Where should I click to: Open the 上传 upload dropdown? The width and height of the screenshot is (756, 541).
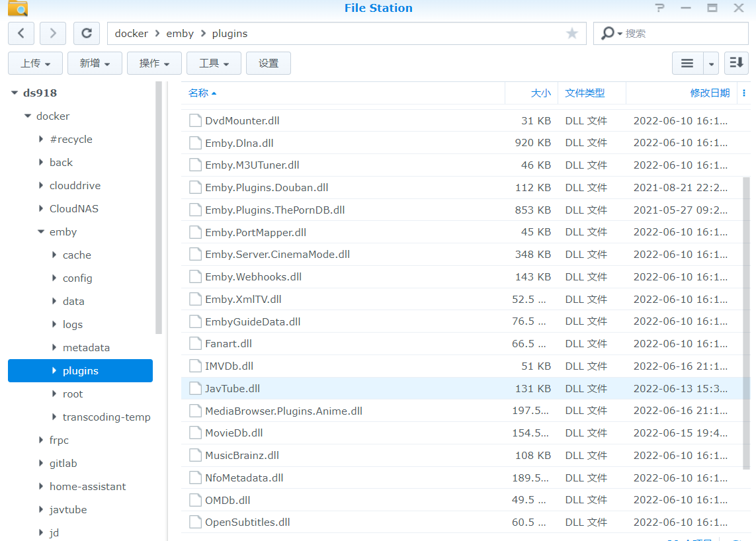35,63
